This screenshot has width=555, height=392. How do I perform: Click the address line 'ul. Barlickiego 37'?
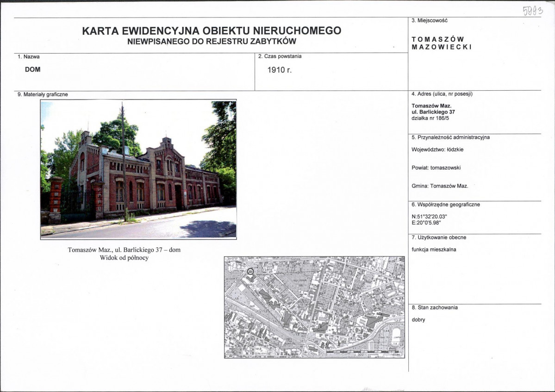coord(433,112)
